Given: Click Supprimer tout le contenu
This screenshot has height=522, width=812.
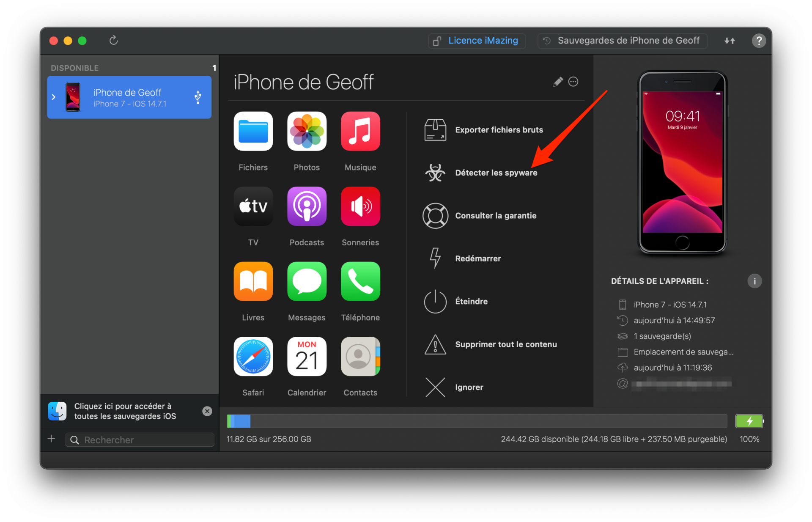Looking at the screenshot, I should pos(491,344).
